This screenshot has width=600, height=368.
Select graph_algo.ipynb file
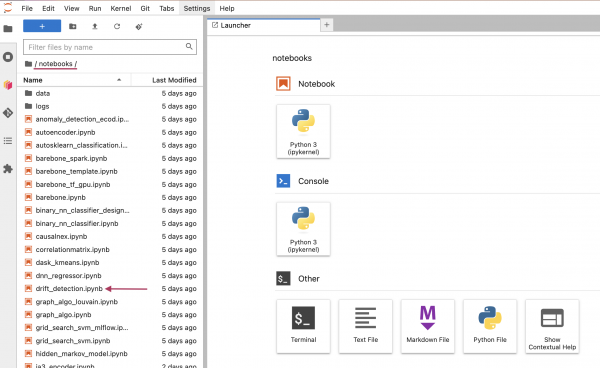tap(110, 315)
